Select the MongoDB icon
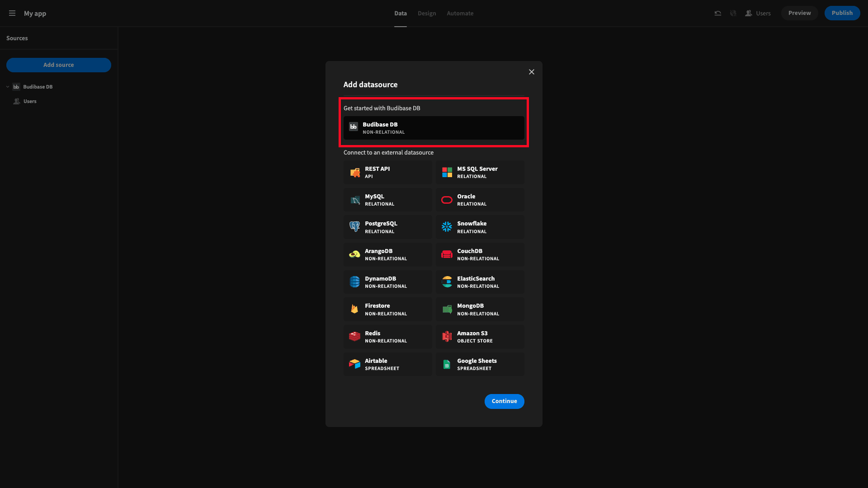The image size is (868, 488). [447, 309]
